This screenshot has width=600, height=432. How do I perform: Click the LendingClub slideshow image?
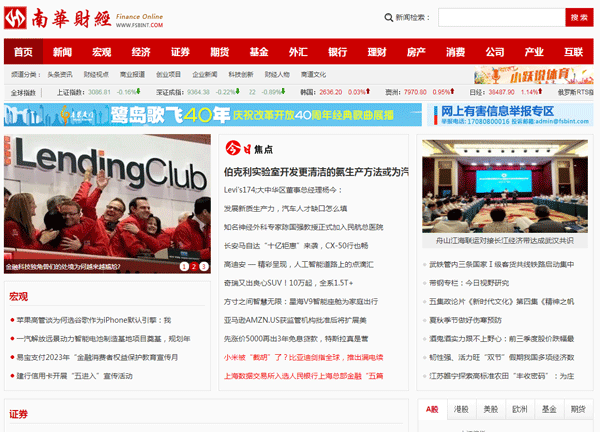click(107, 204)
